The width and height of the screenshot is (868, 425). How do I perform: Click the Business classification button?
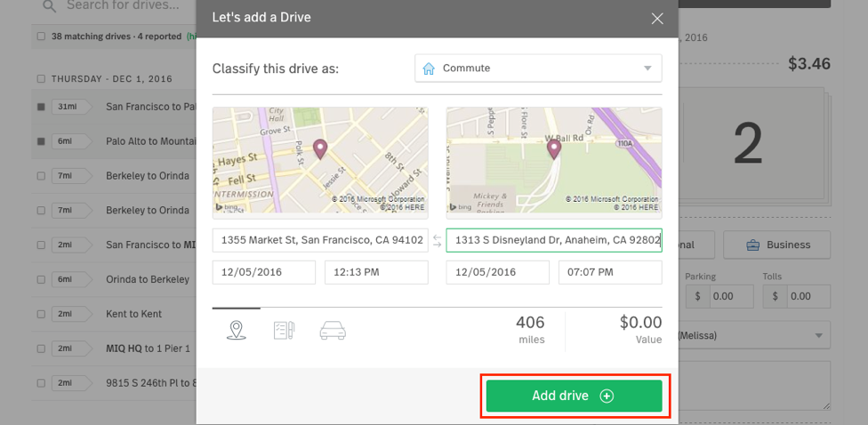coord(776,245)
